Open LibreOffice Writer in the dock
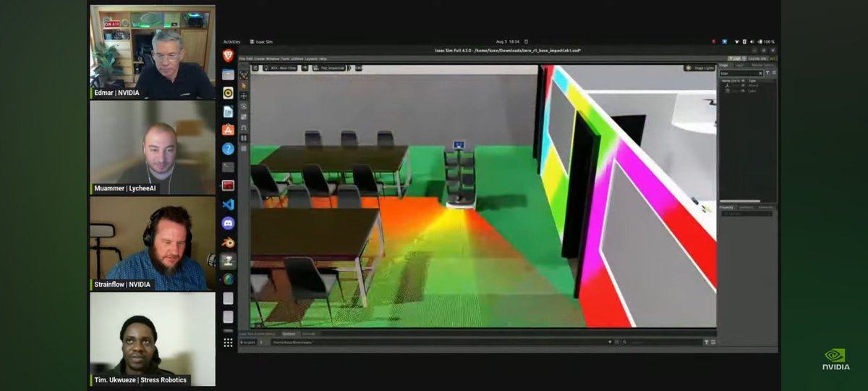The height and width of the screenshot is (391, 868). coord(228,111)
